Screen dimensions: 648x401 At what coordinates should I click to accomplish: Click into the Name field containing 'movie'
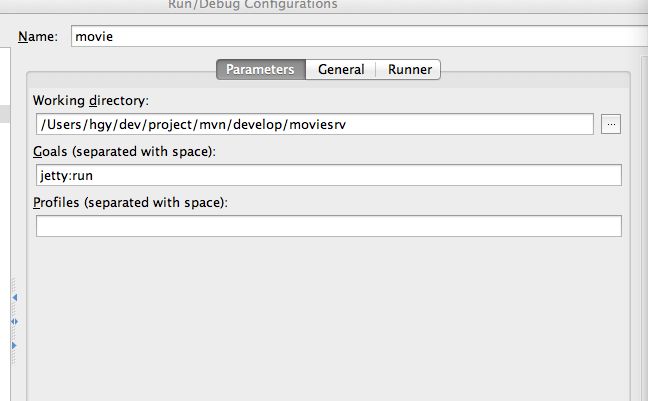[359, 36]
